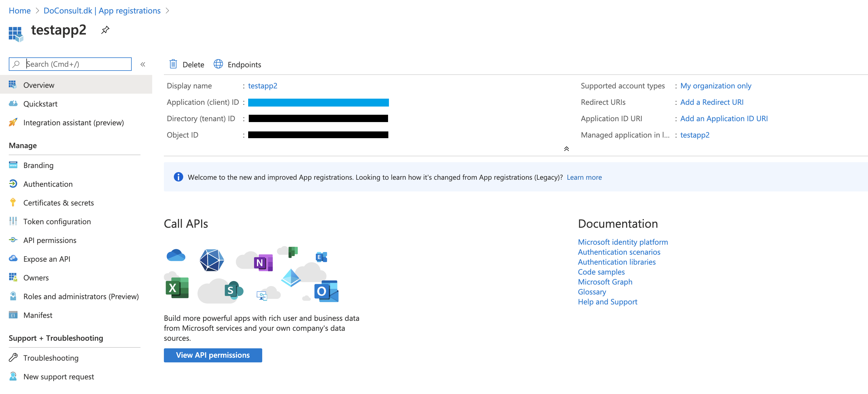
Task: Open New support request
Action: [x=76, y=376]
